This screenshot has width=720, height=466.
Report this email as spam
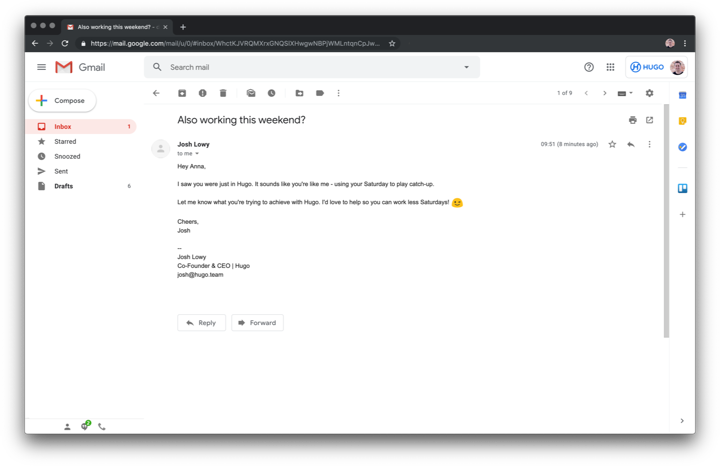pos(202,93)
